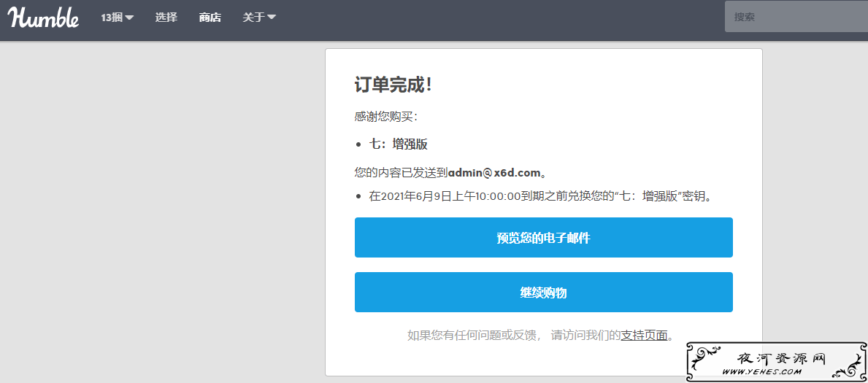Go to the 商店 store page

210,18
